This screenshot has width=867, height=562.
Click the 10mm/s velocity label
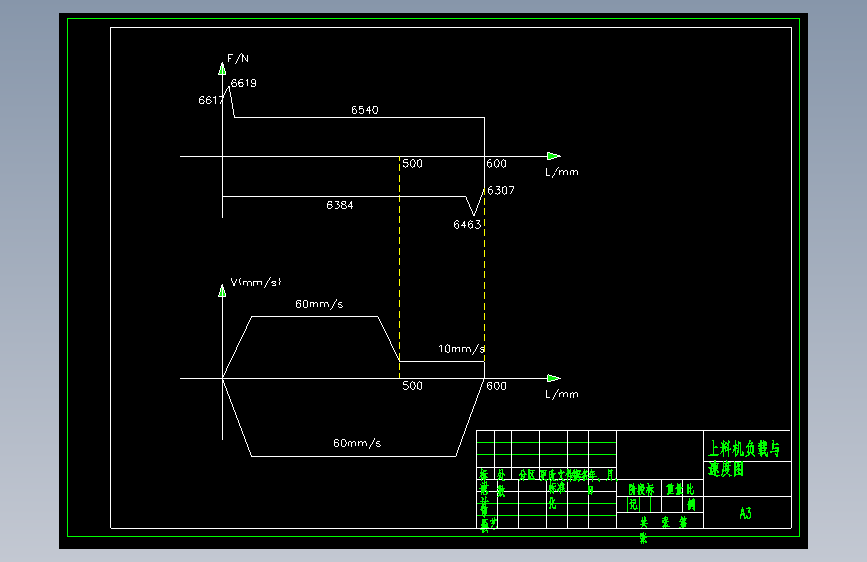(x=461, y=349)
